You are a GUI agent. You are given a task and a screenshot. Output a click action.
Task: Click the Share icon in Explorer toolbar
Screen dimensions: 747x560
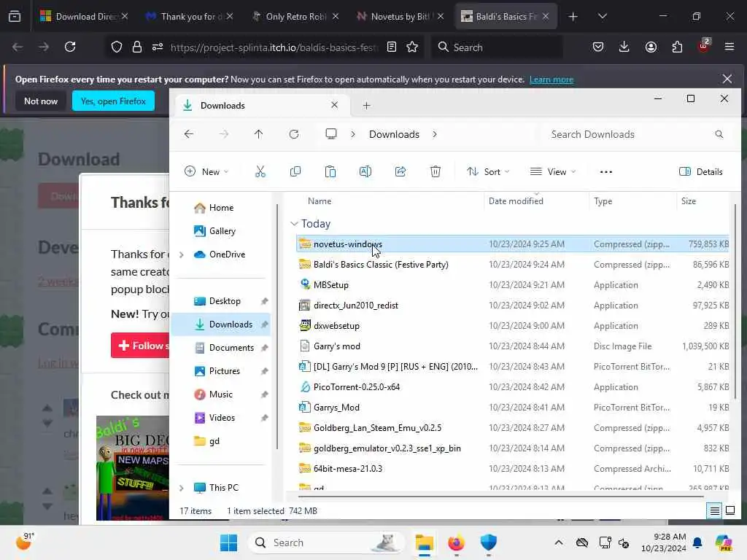(400, 172)
